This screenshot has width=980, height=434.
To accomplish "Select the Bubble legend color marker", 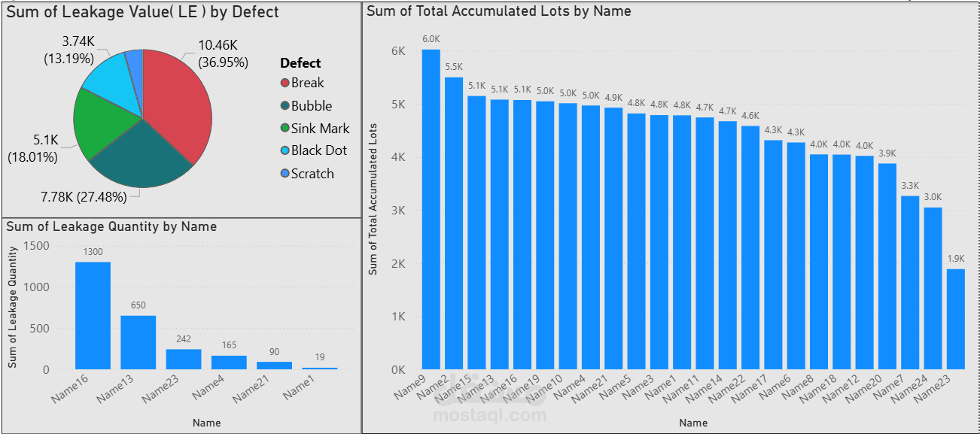I will (x=285, y=106).
